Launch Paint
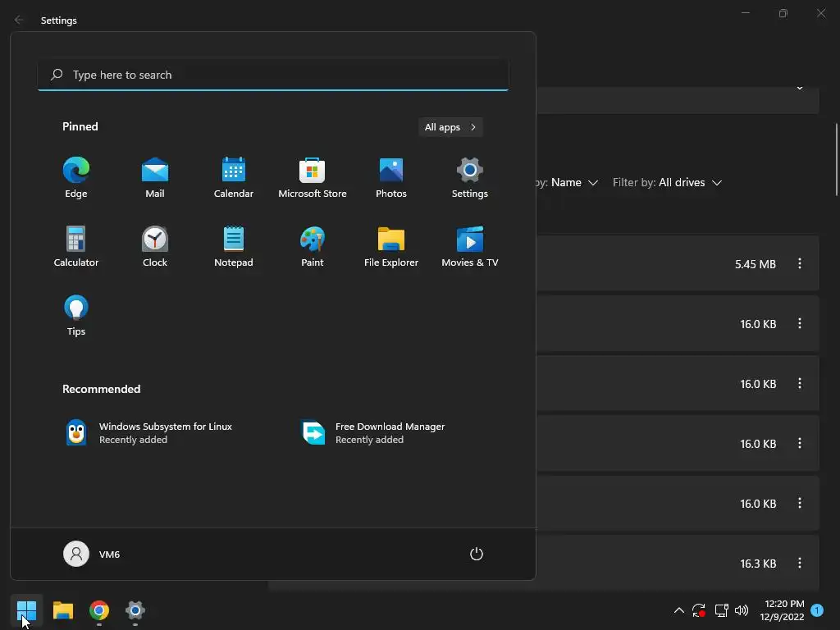Screen dimensions: 840x630 pyautogui.click(x=313, y=247)
